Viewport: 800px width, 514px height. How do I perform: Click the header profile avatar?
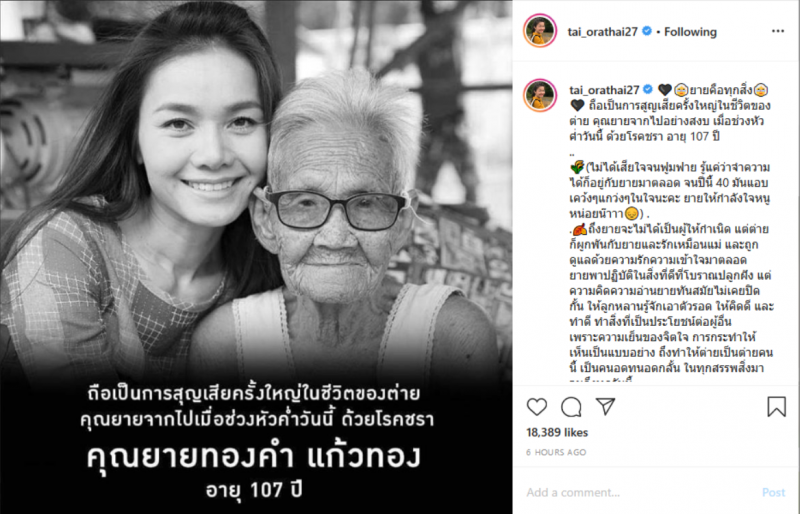point(540,31)
